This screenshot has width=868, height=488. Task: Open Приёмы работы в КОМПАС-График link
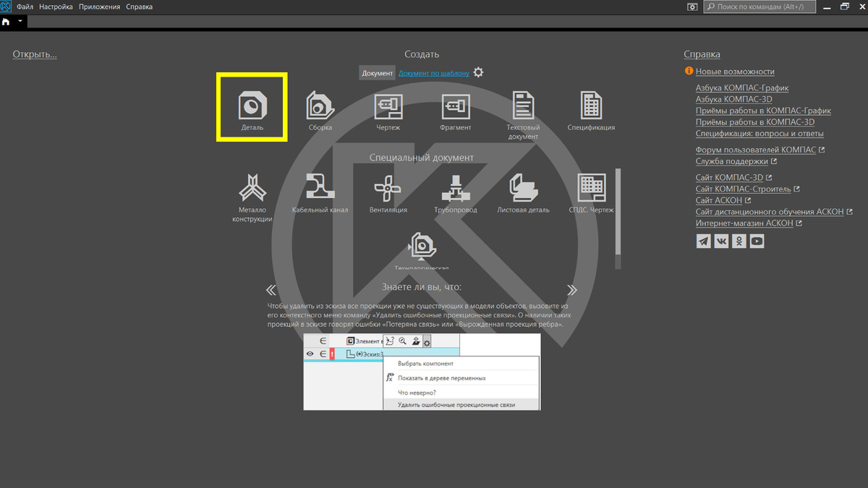pos(763,111)
